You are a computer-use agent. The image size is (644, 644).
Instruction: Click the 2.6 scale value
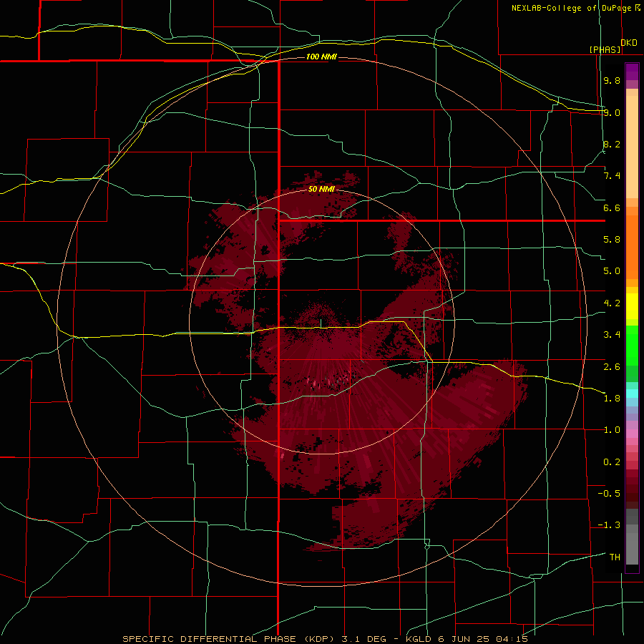(x=612, y=366)
